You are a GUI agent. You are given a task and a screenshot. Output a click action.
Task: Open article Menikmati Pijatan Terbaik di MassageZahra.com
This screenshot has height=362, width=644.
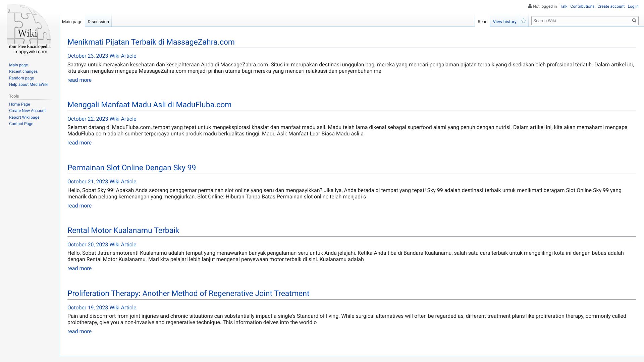[x=151, y=42]
